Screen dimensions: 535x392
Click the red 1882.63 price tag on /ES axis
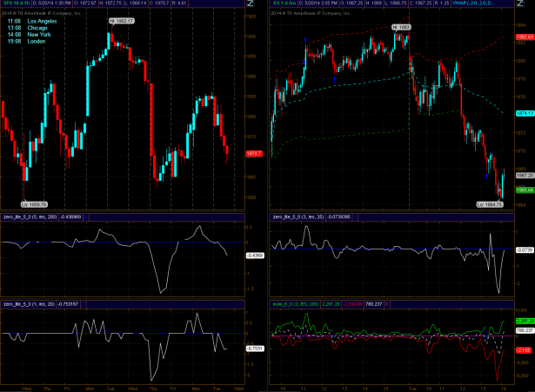[x=525, y=37]
